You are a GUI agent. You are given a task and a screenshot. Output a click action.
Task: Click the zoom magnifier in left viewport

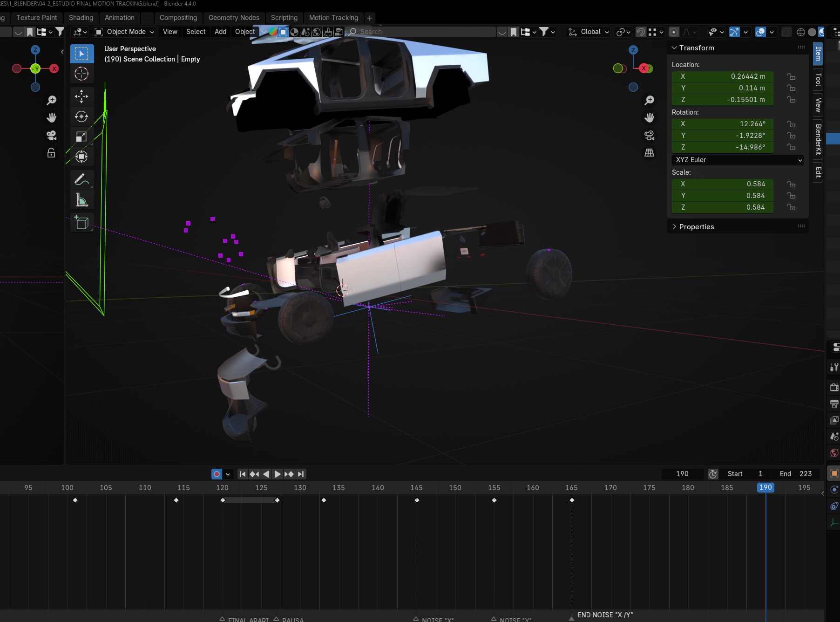(x=51, y=100)
